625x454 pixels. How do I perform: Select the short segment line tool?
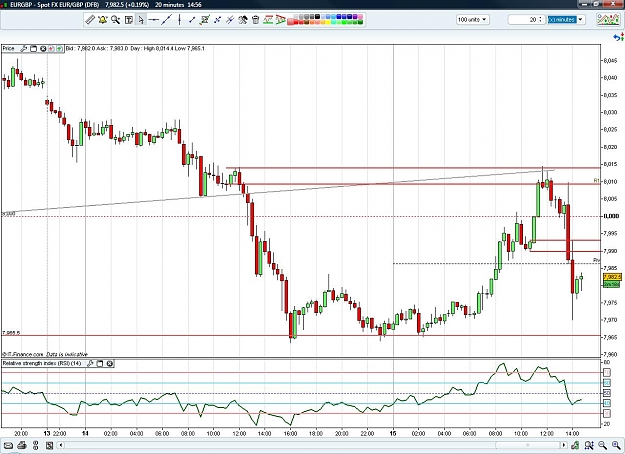(192, 20)
